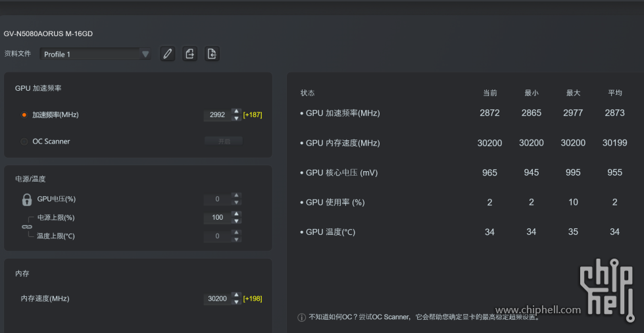644x333 pixels.
Task: Click the OC Scanner info icon
Action: coord(301,317)
